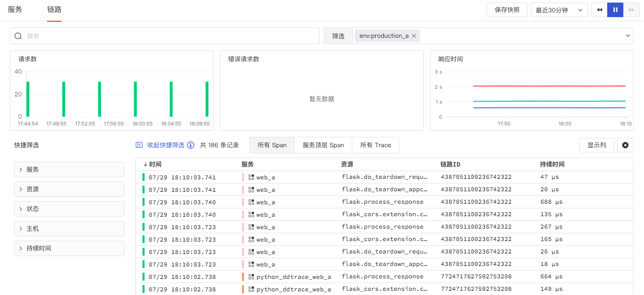Click web_a in the 135 μs row

click(x=265, y=215)
